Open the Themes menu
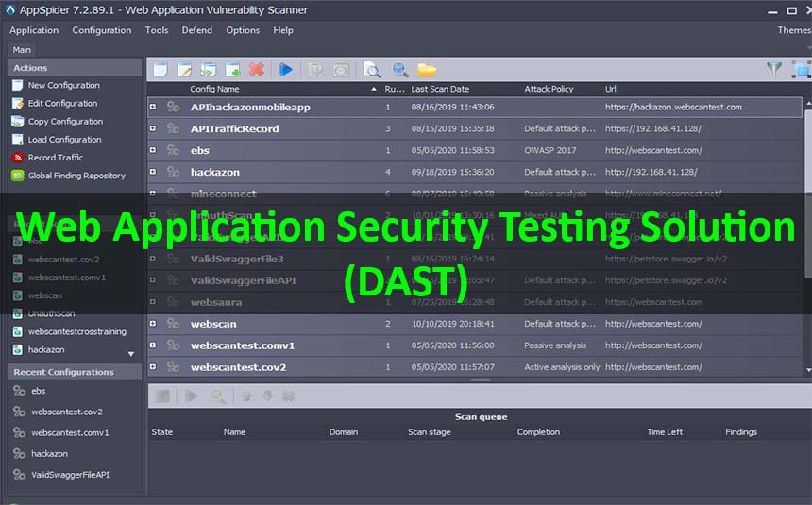The width and height of the screenshot is (812, 505). 793,30
